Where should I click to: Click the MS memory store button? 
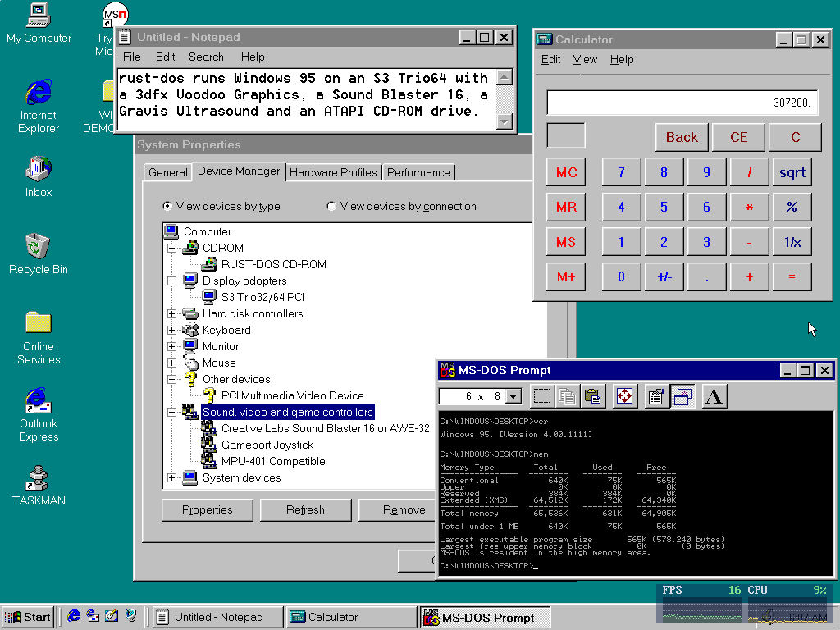coord(566,242)
